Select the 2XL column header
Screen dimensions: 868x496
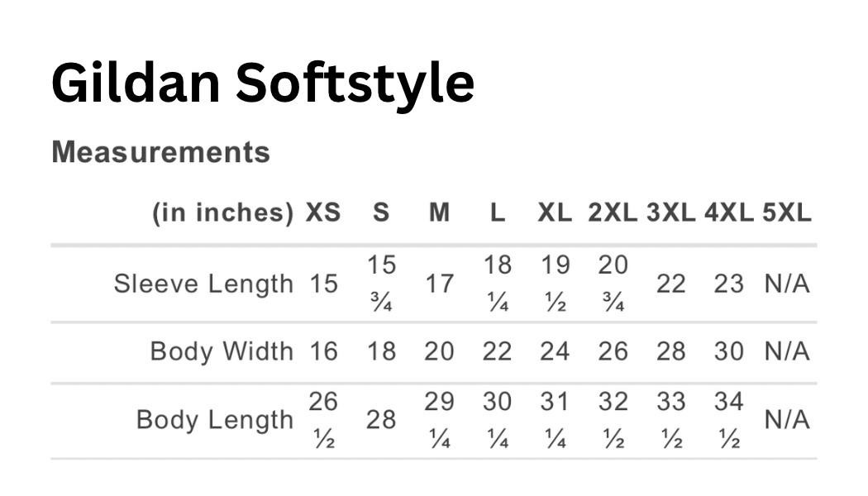(613, 212)
